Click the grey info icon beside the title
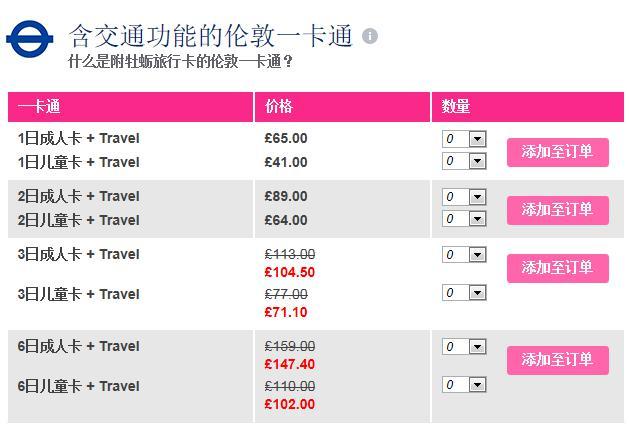The image size is (629, 430). tap(370, 37)
